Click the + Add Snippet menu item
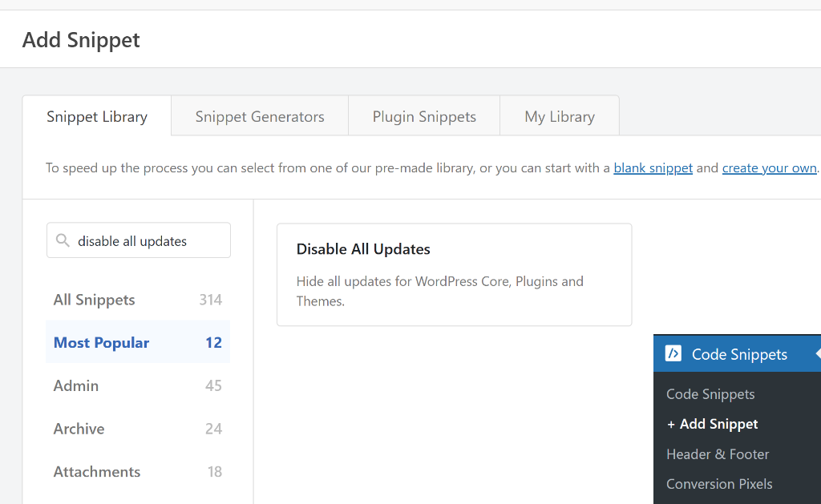The height and width of the screenshot is (504, 821). pos(712,424)
